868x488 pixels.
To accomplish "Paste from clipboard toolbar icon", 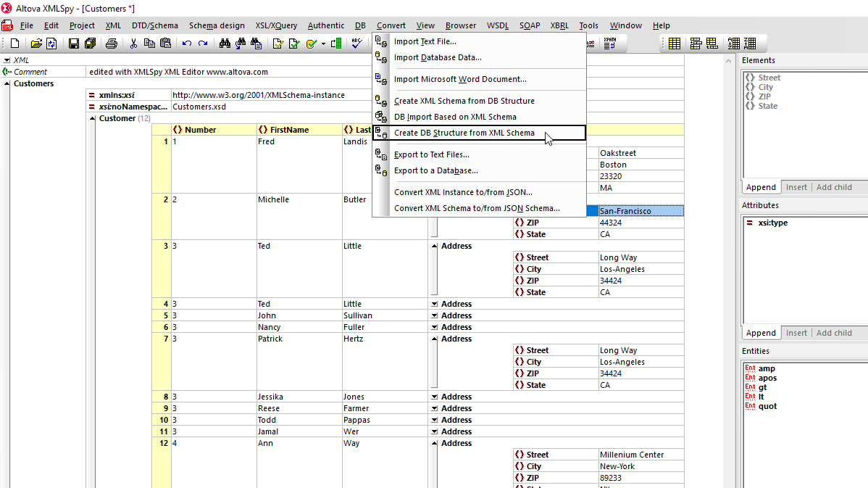I will click(165, 44).
